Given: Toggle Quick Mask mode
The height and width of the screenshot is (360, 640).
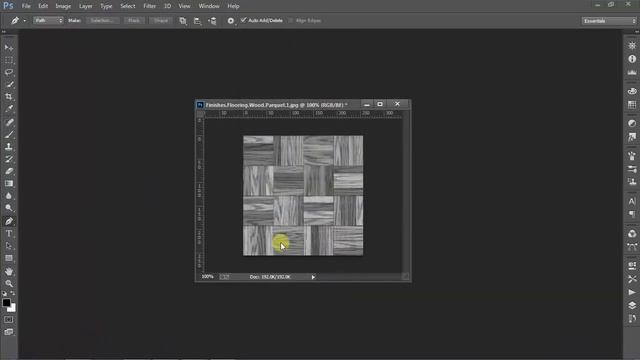Looking at the screenshot, I should 9,320.
